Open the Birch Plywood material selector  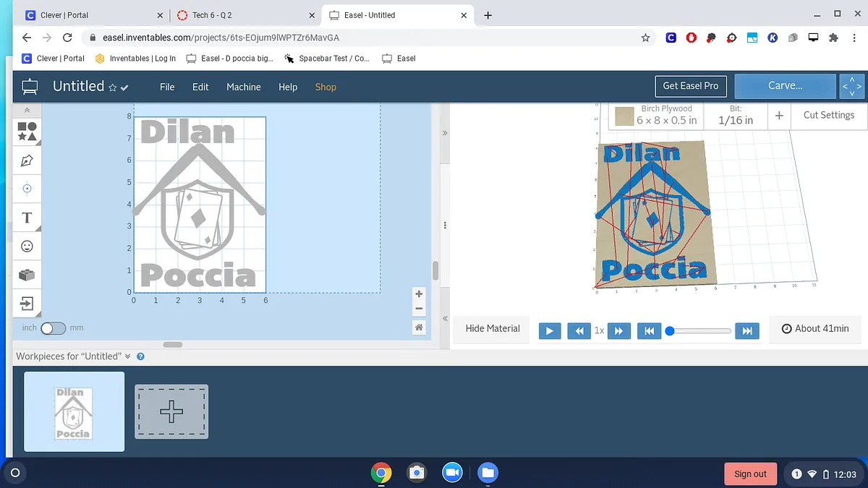pos(657,115)
